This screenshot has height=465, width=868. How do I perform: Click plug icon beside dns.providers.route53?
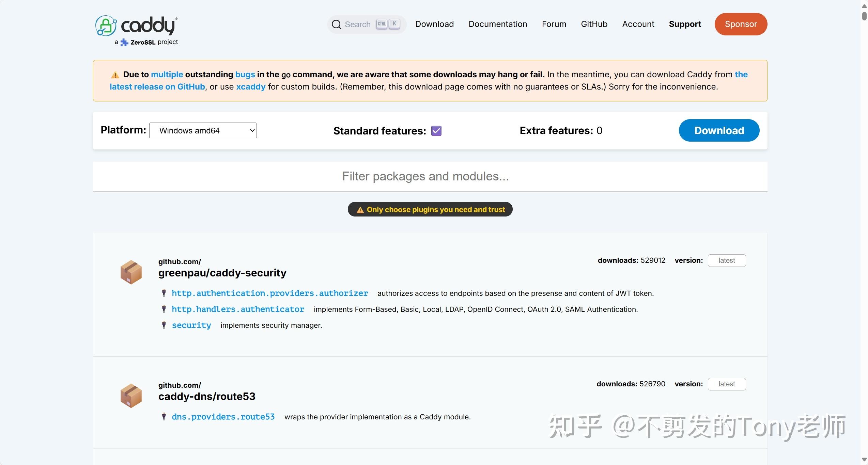pos(164,417)
